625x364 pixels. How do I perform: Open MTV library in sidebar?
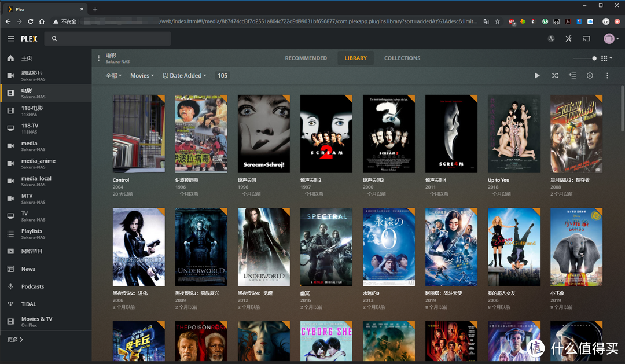(46, 198)
